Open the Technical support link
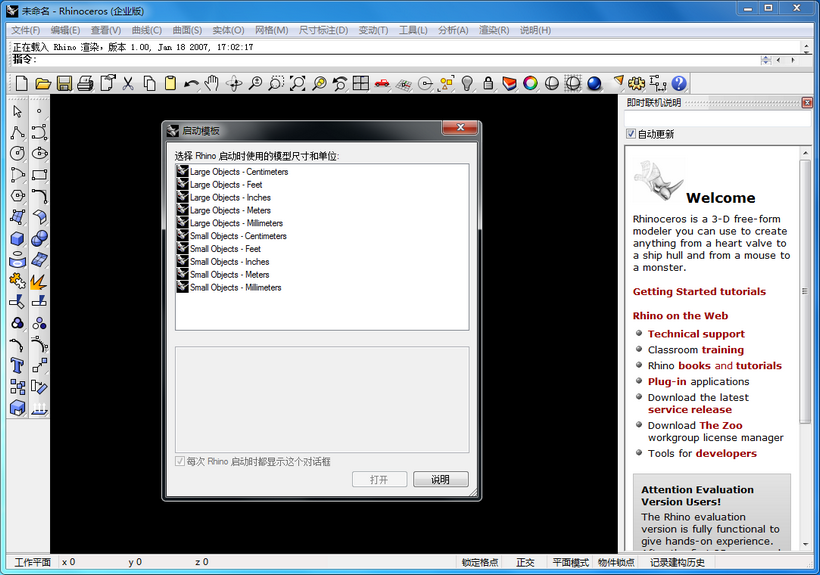This screenshot has height=575, width=820. [x=696, y=334]
